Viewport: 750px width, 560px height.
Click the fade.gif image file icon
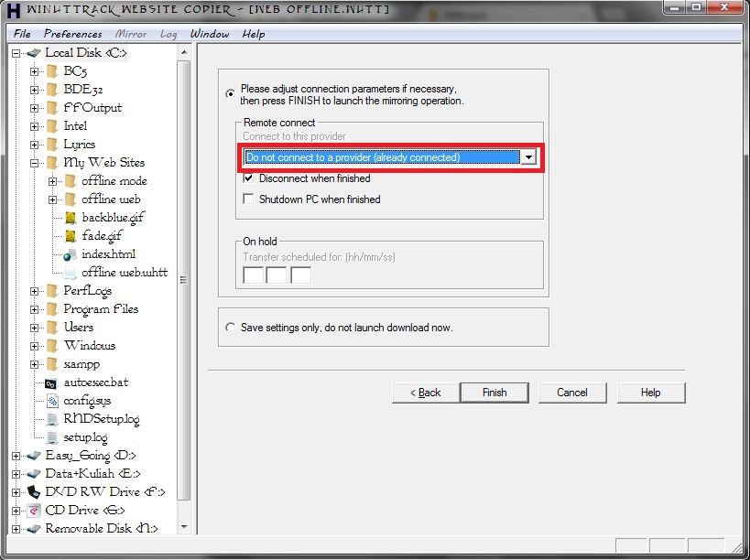(x=71, y=236)
